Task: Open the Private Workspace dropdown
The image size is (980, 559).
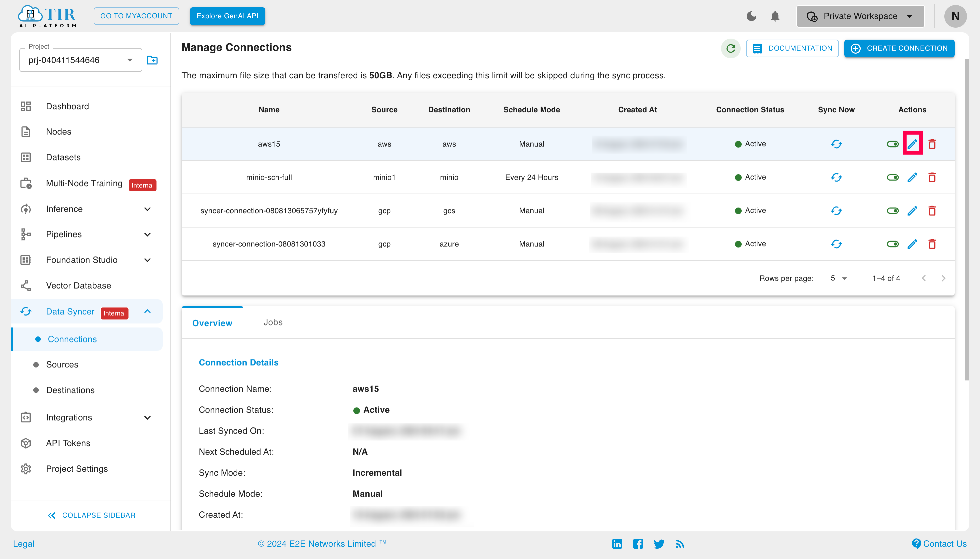Action: pyautogui.click(x=860, y=16)
